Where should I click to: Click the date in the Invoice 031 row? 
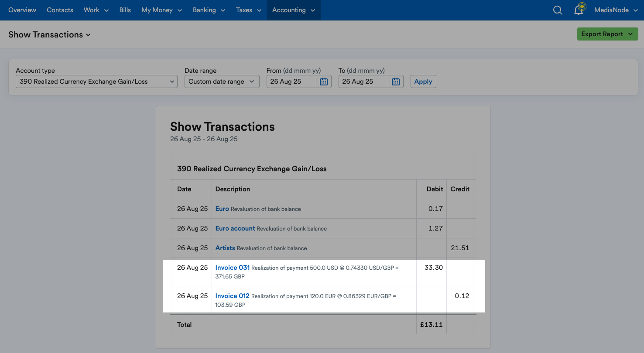[192, 268]
